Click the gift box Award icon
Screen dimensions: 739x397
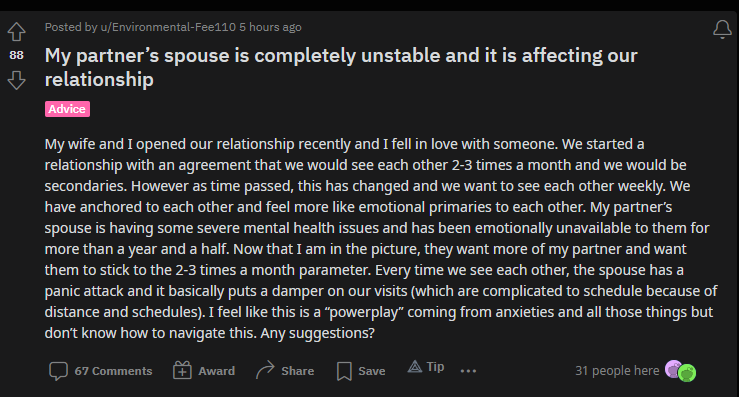pyautogui.click(x=182, y=371)
